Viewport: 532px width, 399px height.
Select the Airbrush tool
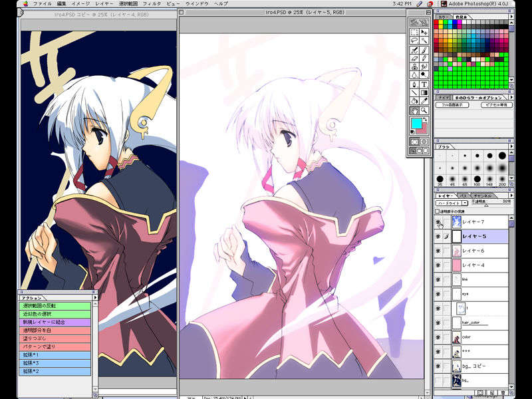tap(414, 51)
